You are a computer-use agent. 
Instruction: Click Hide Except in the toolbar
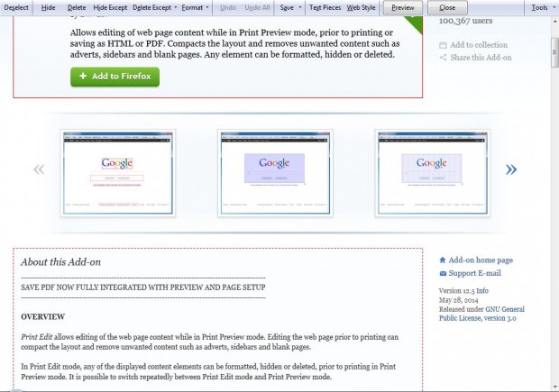pyautogui.click(x=110, y=7)
